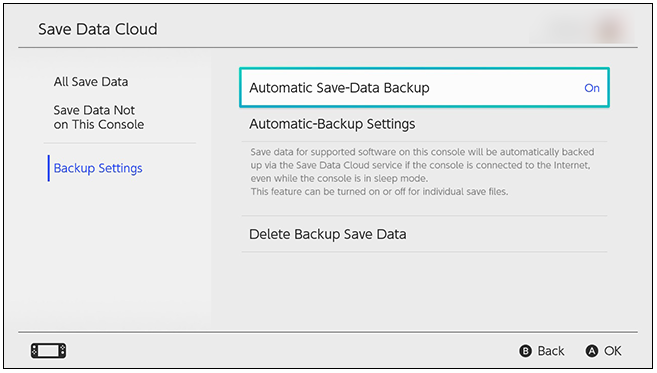The width and height of the screenshot is (657, 373).
Task: Click the circular B button icon
Action: 525,351
